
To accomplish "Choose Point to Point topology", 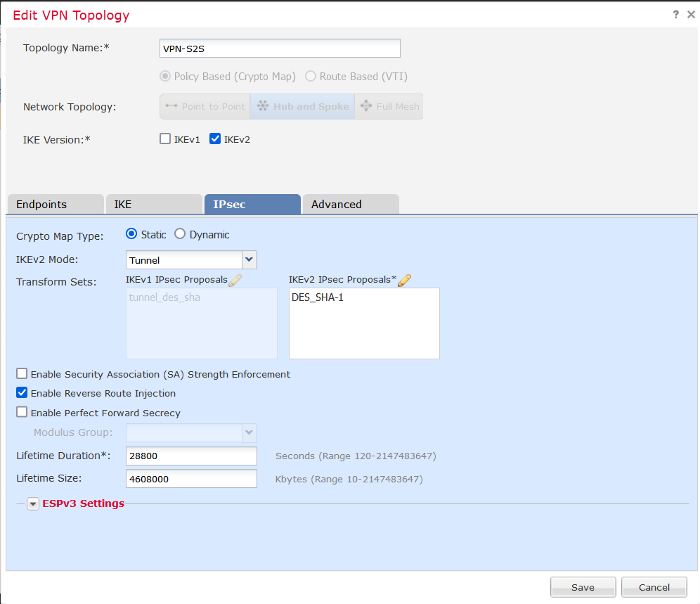I will [205, 106].
